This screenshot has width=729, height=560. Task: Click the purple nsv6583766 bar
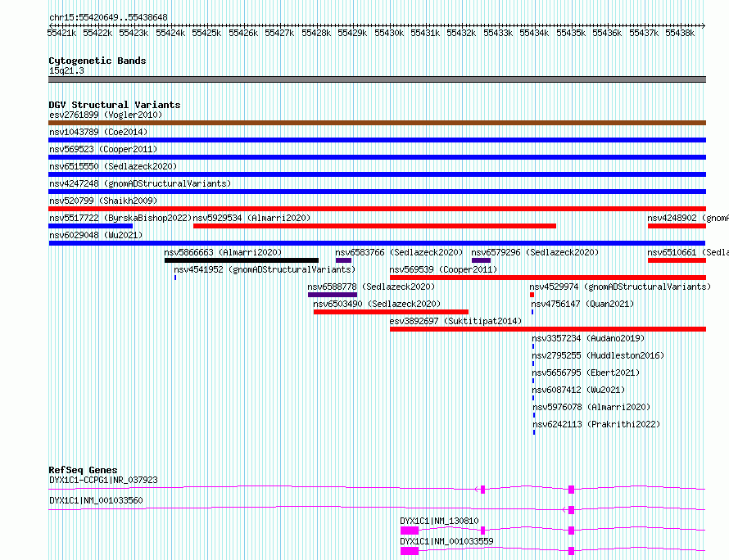tap(343, 260)
